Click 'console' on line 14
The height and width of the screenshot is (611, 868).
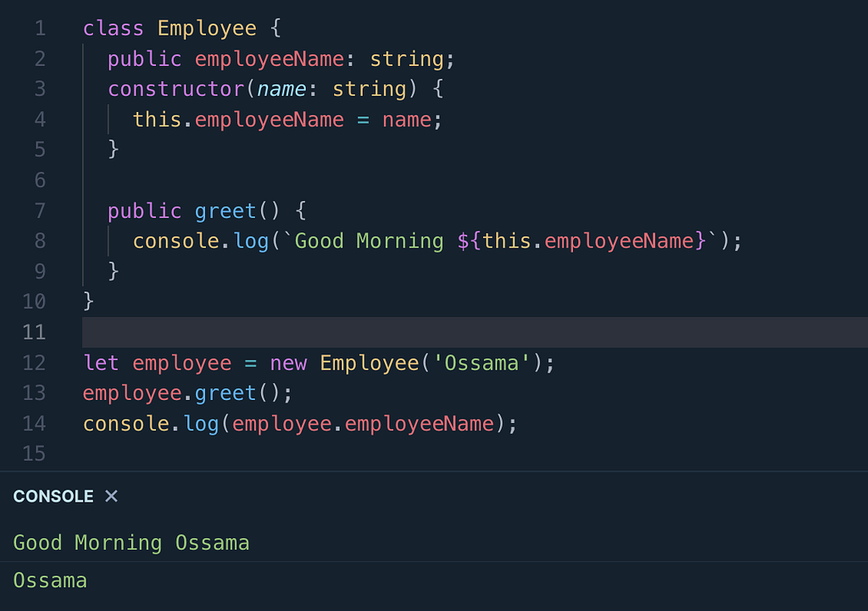coord(126,424)
